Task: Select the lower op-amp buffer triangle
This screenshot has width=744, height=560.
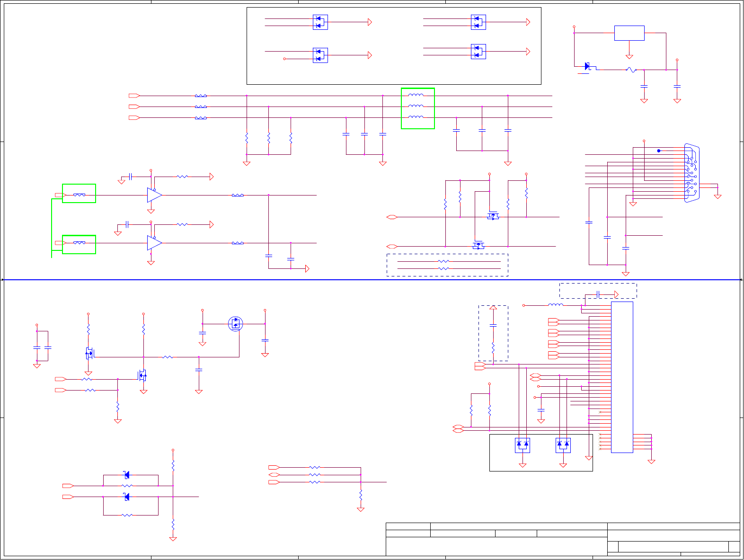Action: tap(154, 243)
